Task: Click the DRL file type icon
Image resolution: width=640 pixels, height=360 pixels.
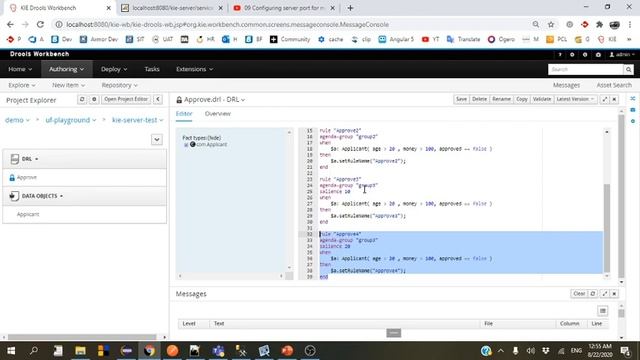Action: tap(15, 159)
